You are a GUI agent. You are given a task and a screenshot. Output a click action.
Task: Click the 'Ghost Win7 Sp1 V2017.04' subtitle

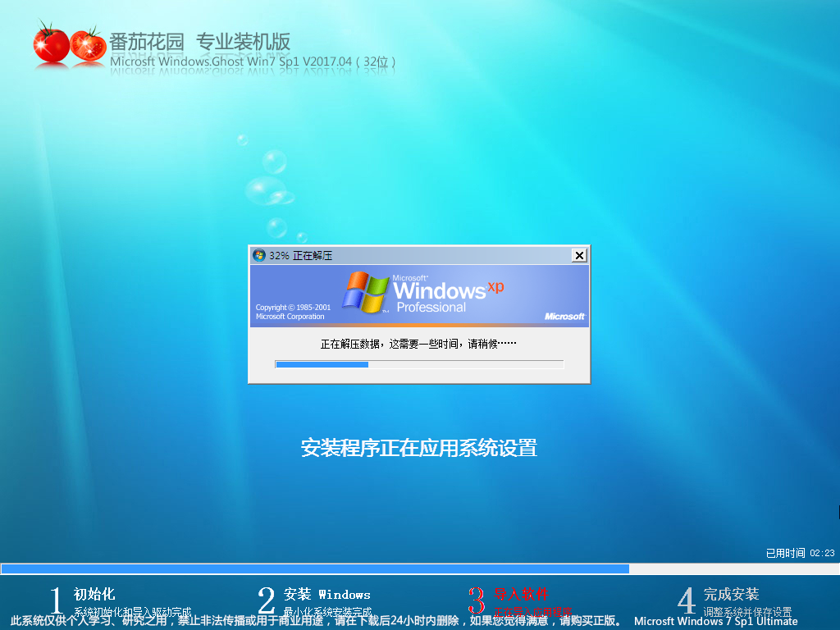point(253,62)
